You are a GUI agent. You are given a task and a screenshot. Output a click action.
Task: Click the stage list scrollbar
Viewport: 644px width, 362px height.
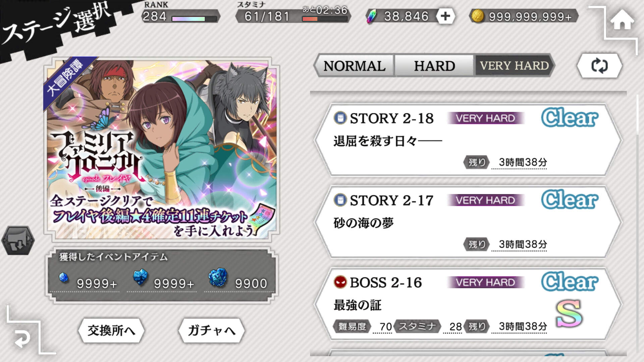(638, 114)
